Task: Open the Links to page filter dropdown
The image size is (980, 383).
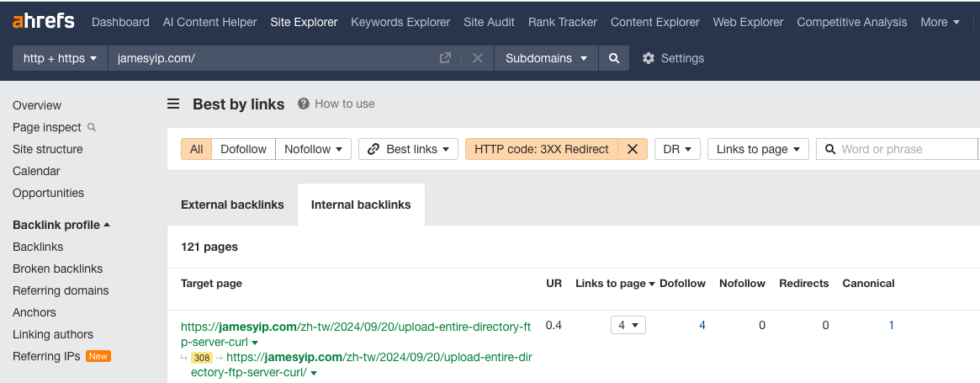Action: click(x=758, y=149)
